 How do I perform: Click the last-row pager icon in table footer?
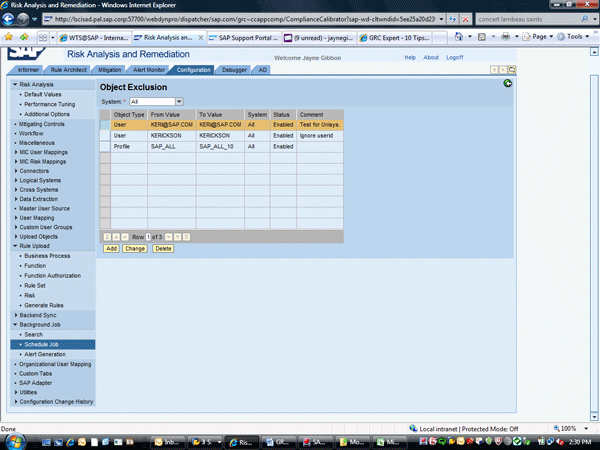tap(186, 237)
